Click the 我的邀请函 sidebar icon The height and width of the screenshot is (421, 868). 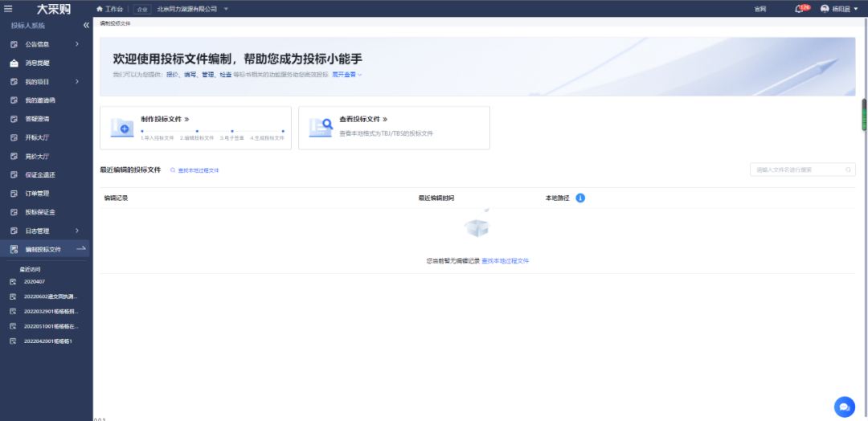click(14, 100)
